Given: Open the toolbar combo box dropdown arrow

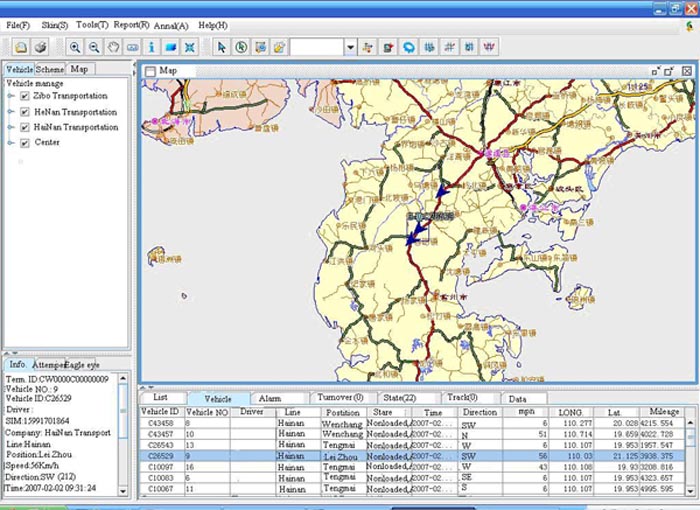Looking at the screenshot, I should 350,47.
